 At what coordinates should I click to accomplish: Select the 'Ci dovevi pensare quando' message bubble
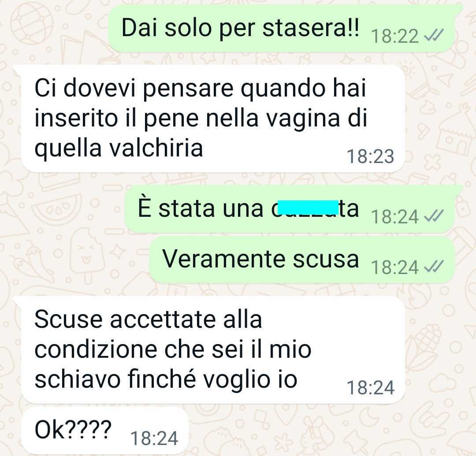[213, 119]
